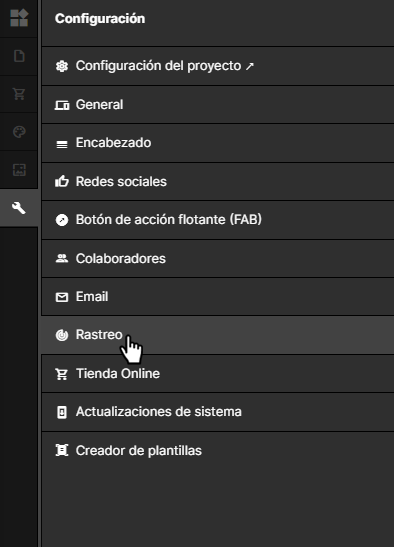This screenshot has height=547, width=394.
Task: Open Creador de plantillas
Action: 218,451
